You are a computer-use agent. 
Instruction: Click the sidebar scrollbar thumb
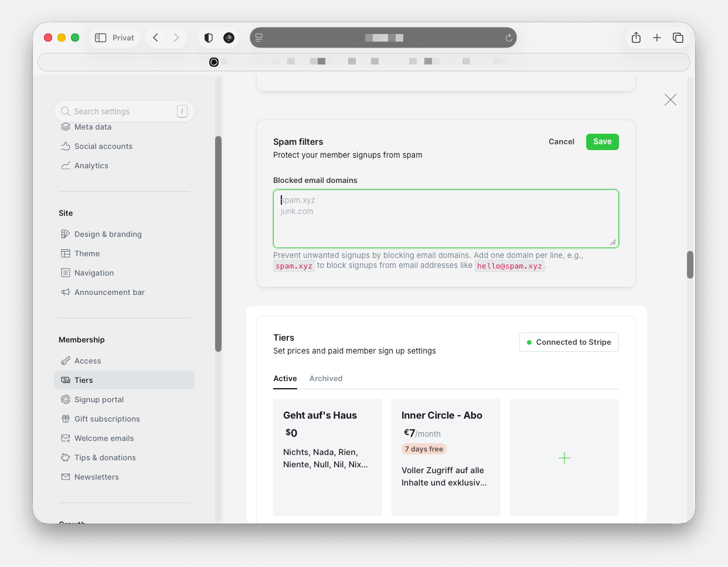[x=218, y=244]
